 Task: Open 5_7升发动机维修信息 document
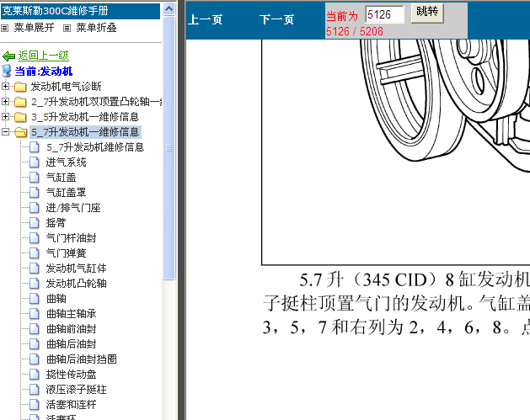click(x=95, y=147)
